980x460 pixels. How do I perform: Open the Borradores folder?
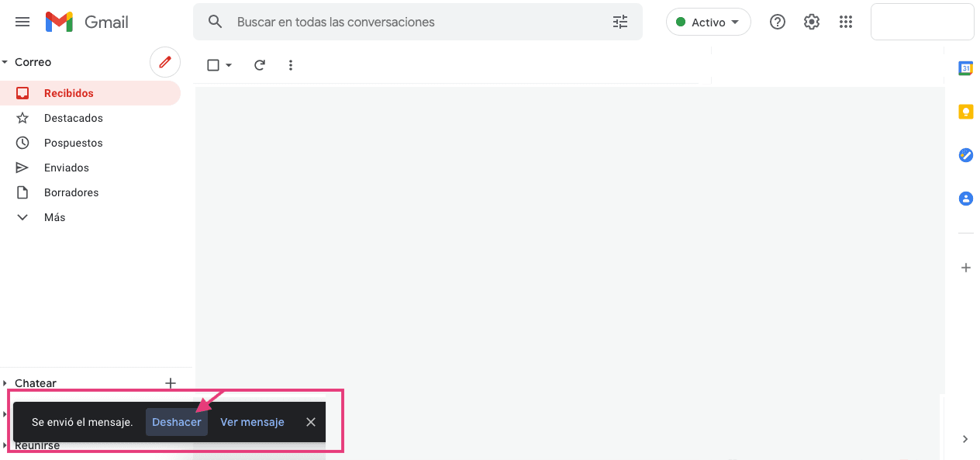71,192
